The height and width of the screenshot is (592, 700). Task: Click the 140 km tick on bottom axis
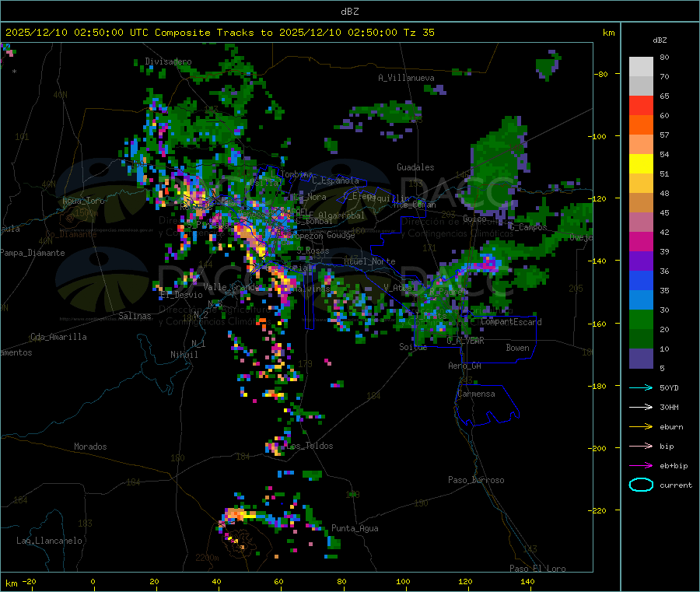click(x=527, y=581)
